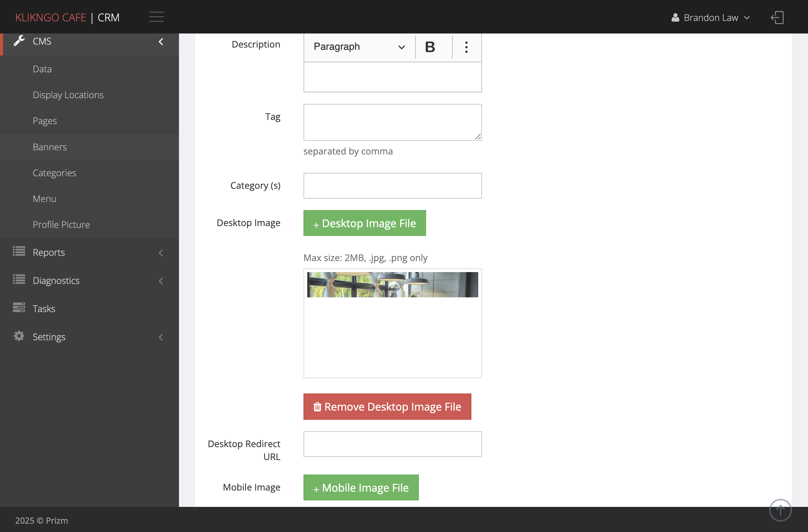
Task: Click Remove Desktop Image File button
Action: click(x=387, y=407)
